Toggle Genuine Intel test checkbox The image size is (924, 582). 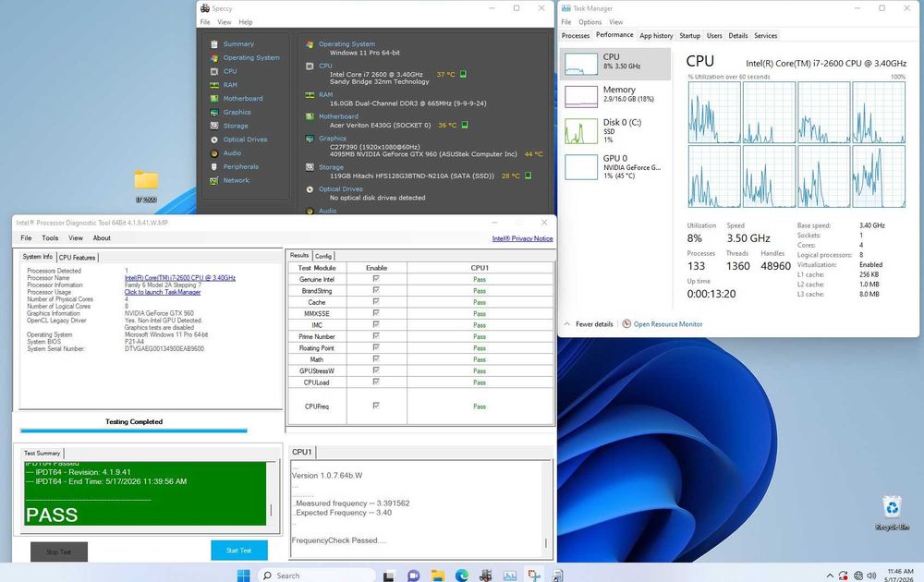pos(376,279)
